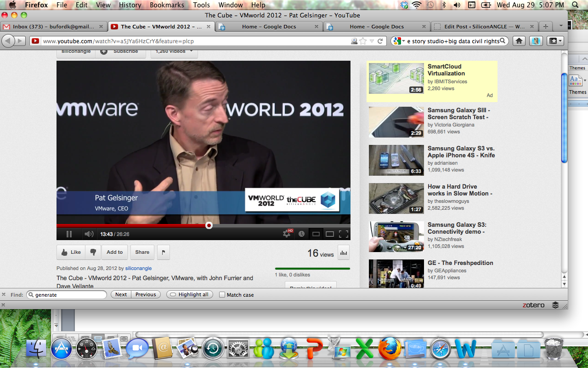
Task: Click the thumbs-down dislike button
Action: 93,252
